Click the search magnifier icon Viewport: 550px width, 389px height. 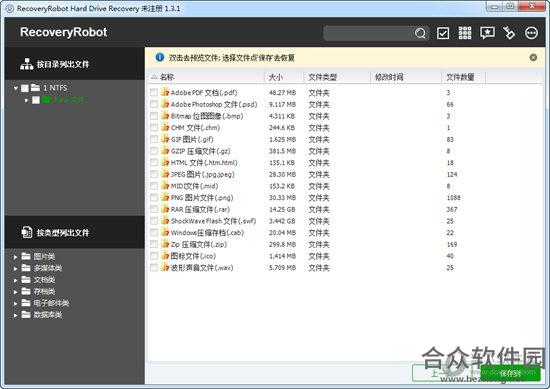[x=420, y=33]
